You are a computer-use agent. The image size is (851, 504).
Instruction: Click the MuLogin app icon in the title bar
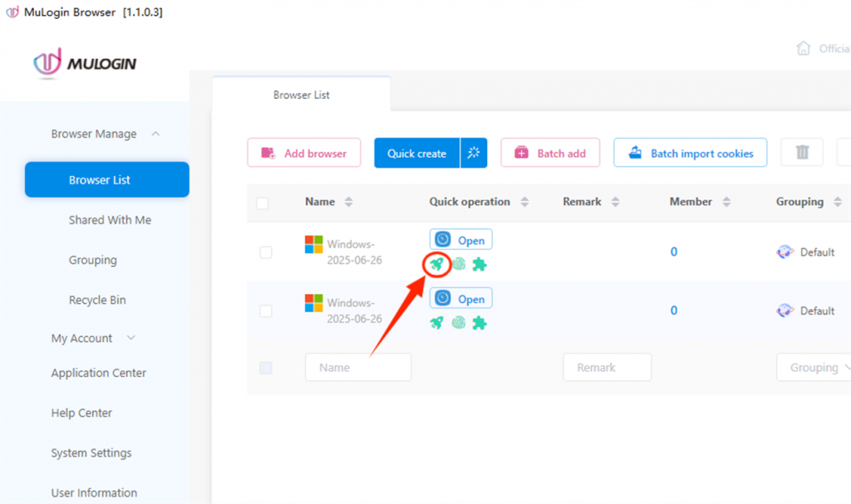12,12
